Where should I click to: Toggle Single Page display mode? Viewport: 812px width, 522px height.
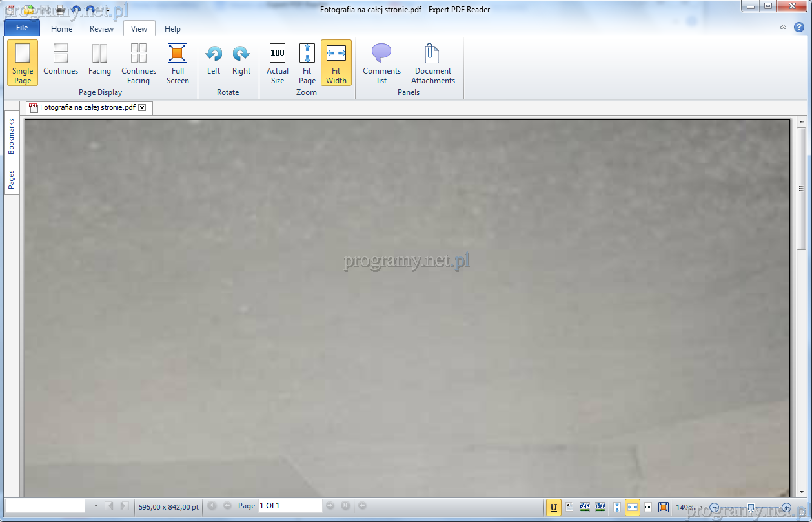point(23,63)
